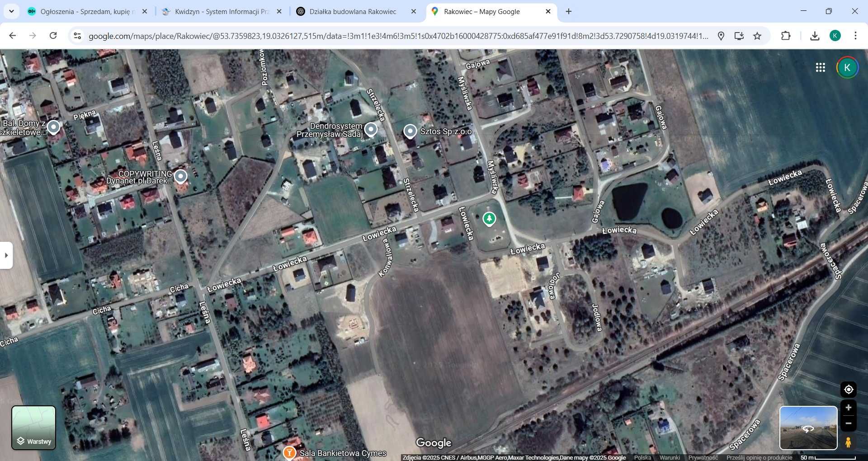Open Chrome's three-dot menu

coord(855,36)
